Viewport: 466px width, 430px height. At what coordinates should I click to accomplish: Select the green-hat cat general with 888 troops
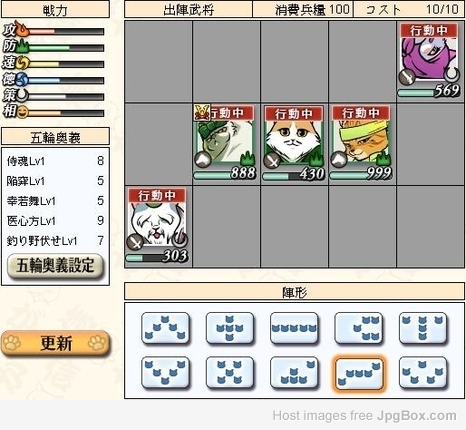click(225, 143)
